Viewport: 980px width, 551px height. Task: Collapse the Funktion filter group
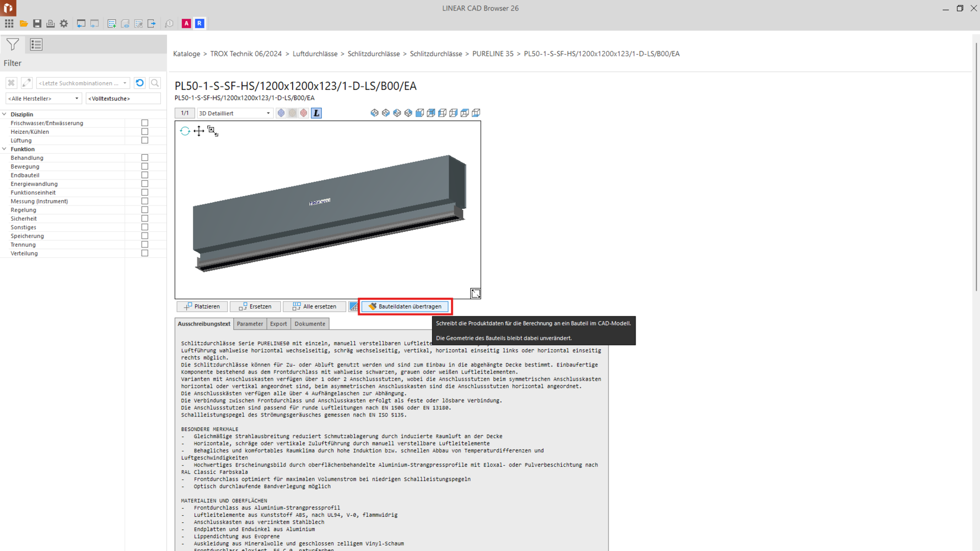click(x=5, y=149)
